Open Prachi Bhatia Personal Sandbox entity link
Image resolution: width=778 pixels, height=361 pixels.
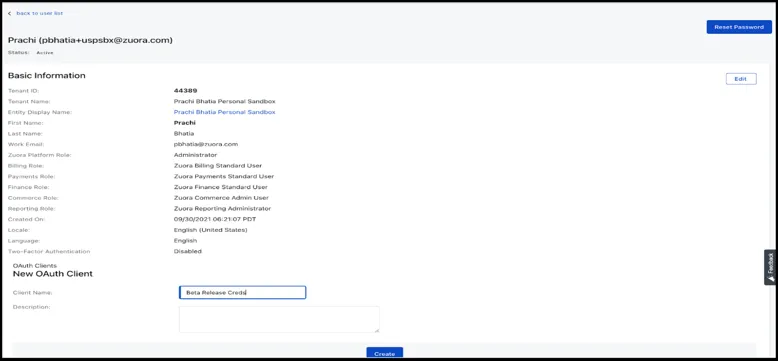click(x=224, y=112)
